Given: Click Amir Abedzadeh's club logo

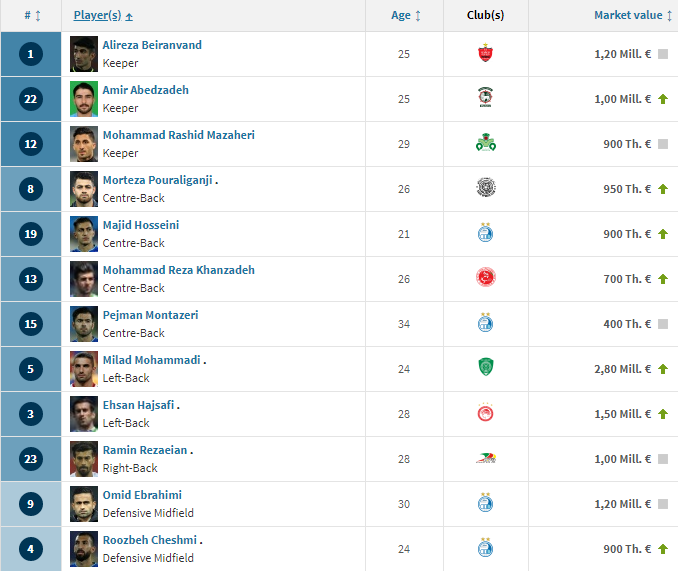Looking at the screenshot, I should (485, 97).
